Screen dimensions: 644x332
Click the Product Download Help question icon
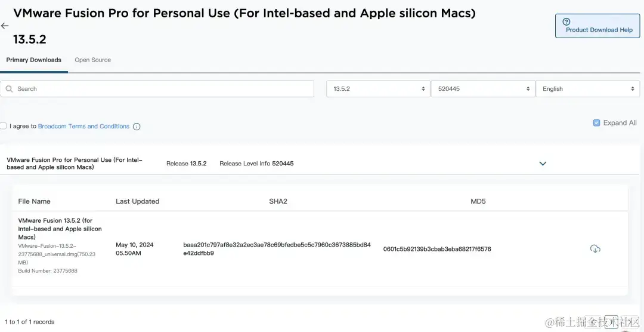566,21
